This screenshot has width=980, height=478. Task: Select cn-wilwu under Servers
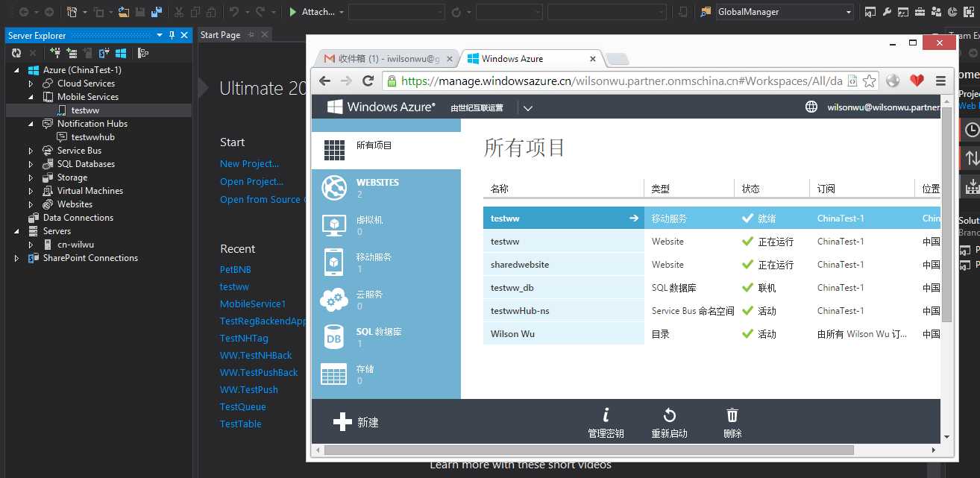click(x=75, y=245)
